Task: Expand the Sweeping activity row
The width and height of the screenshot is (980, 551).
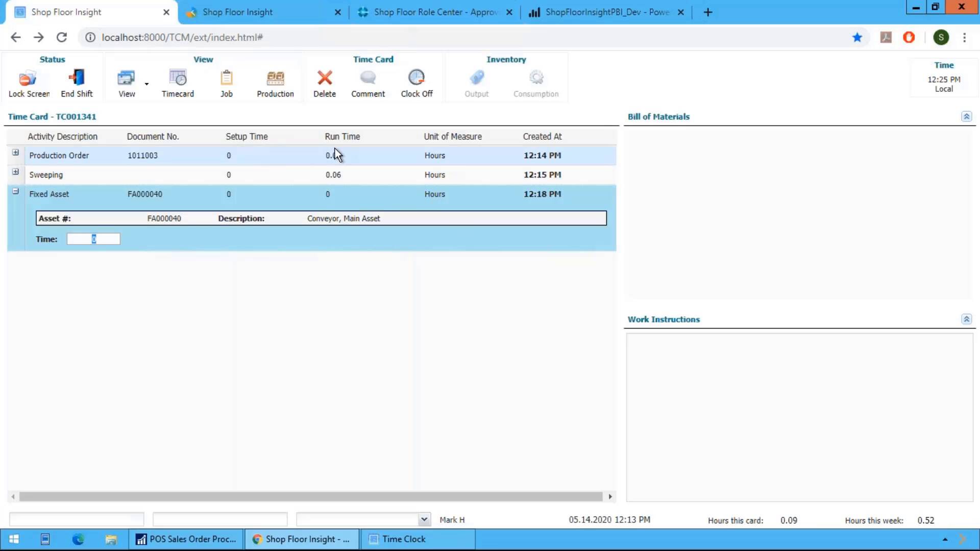Action: point(15,172)
